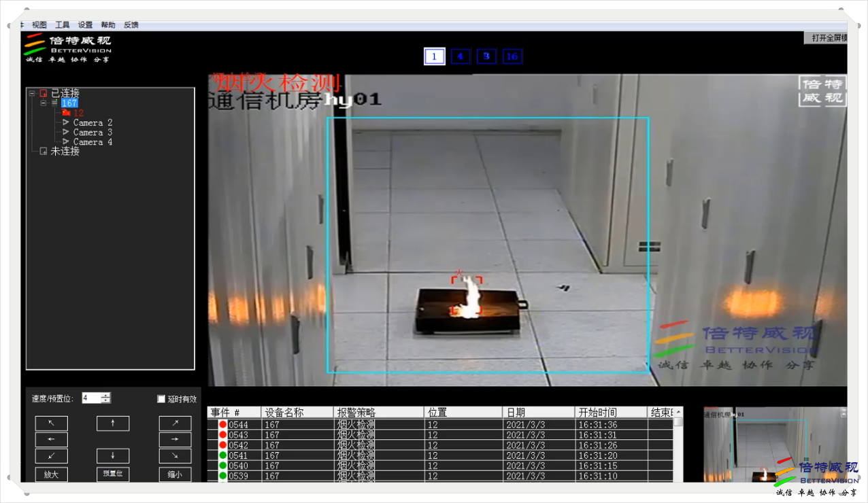Click the event list vertical scrollbar
The width and height of the screenshot is (868, 503).
pos(678,445)
